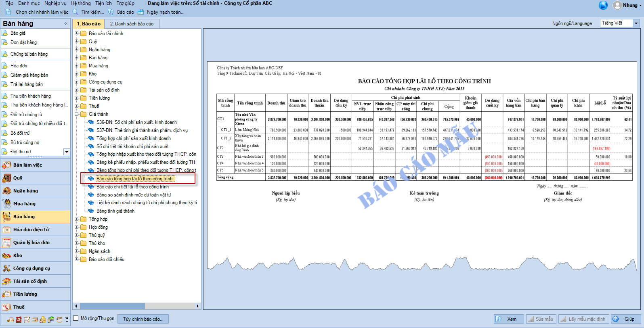This screenshot has width=644, height=328.
Task: Open the Công cụ dụng cụ module
Action: pyautogui.click(x=31, y=268)
